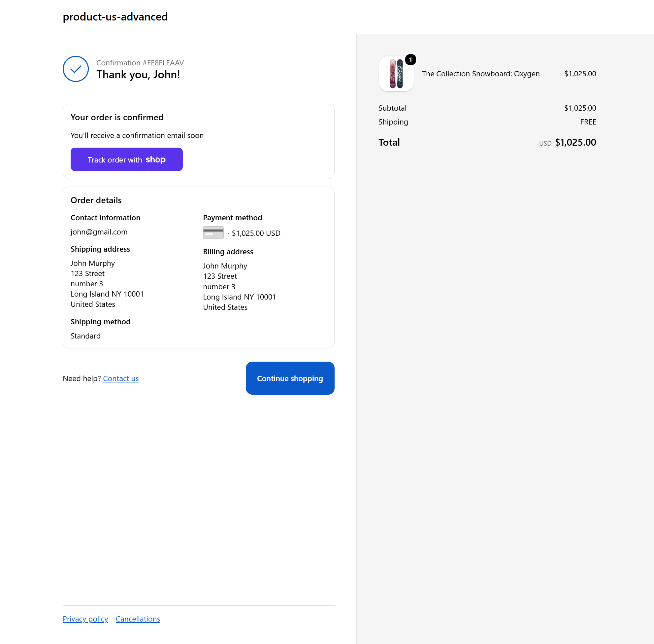Open the Cancellations policy link
Viewport: 654px width, 644px height.
(x=138, y=619)
